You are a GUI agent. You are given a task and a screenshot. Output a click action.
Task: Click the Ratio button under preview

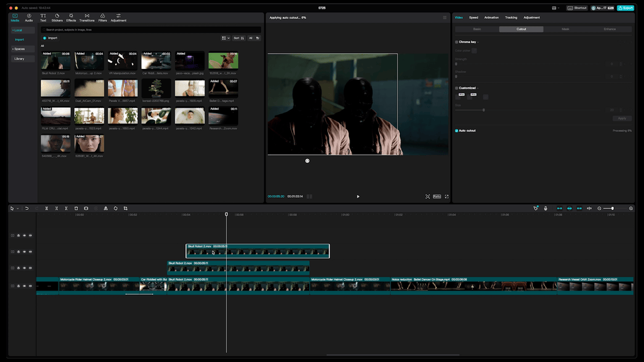click(x=437, y=196)
